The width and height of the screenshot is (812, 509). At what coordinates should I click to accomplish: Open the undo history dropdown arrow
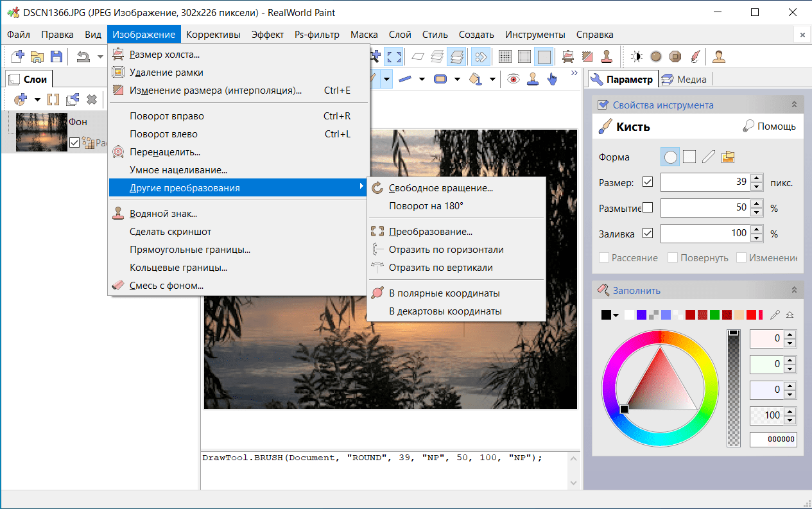coord(100,56)
